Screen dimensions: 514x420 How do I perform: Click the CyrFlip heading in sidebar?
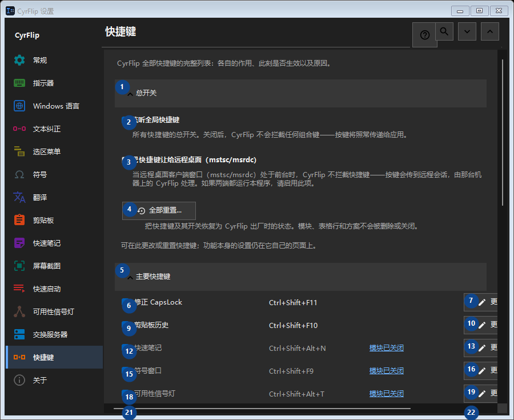(x=27, y=35)
